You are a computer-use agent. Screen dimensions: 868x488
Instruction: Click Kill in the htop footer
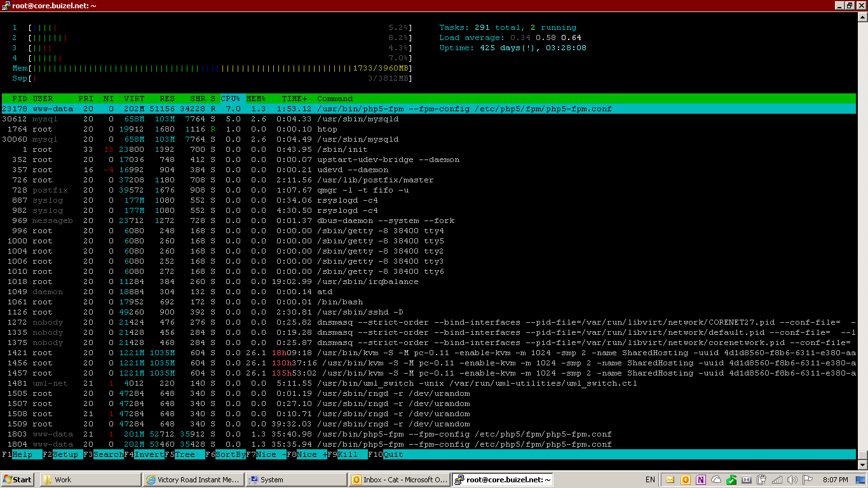[348, 454]
